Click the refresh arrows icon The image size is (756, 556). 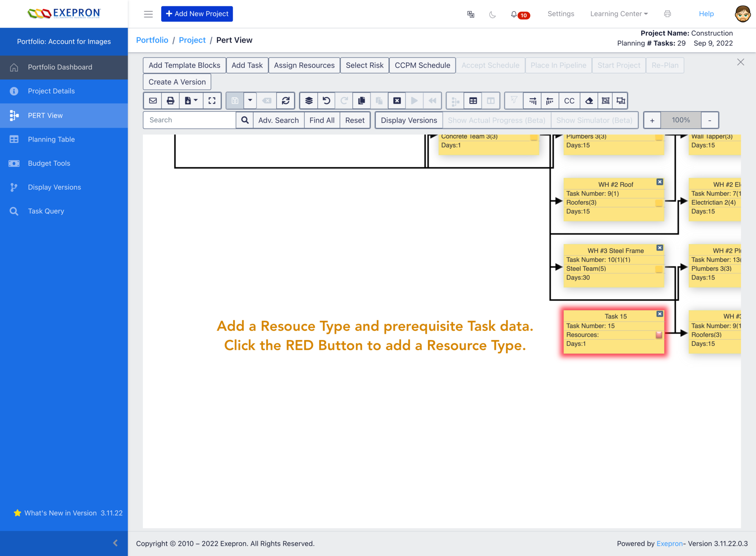pos(285,100)
